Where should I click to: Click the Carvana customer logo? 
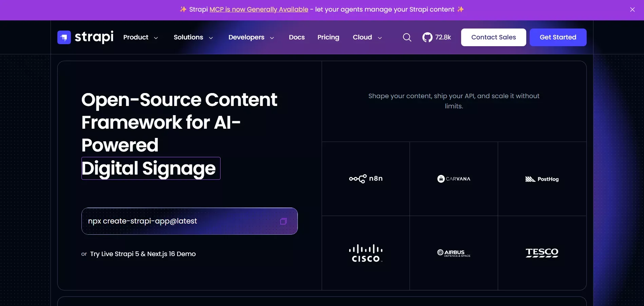coord(454,179)
